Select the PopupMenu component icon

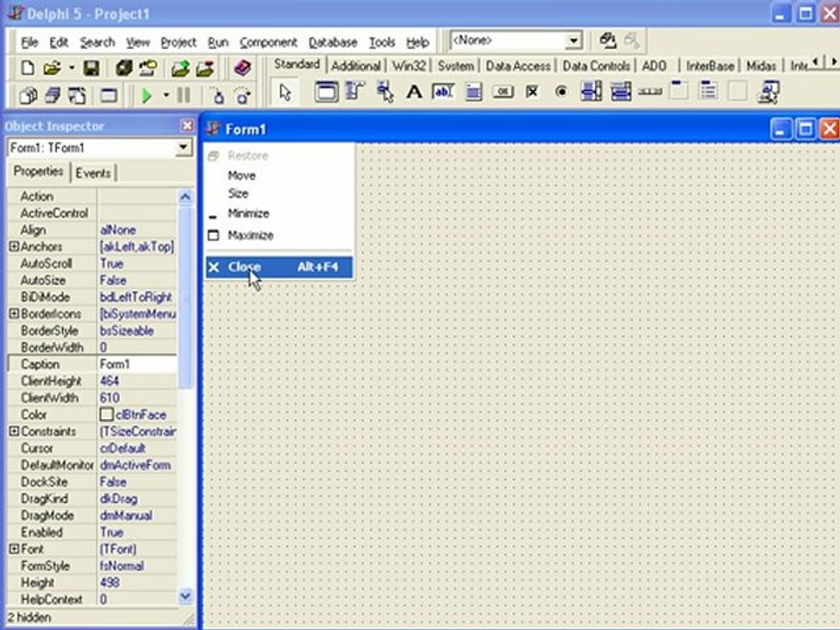point(384,92)
